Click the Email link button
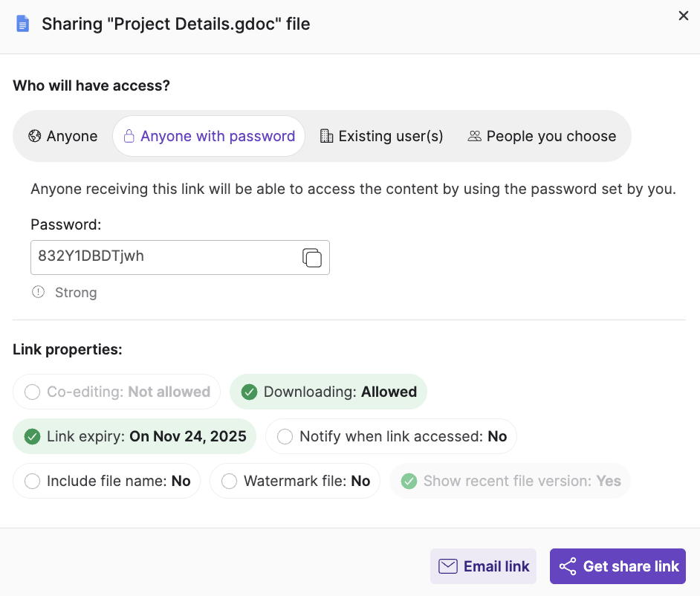700x596 pixels. 483,566
